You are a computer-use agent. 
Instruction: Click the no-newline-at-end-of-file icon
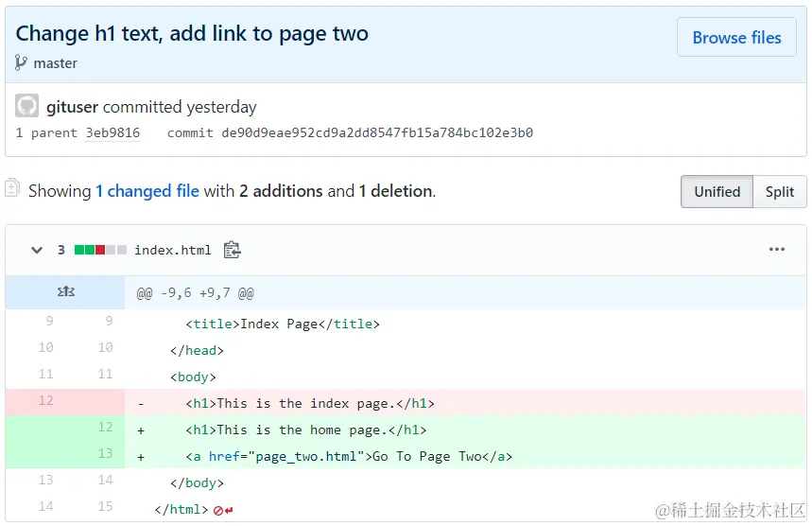[223, 511]
